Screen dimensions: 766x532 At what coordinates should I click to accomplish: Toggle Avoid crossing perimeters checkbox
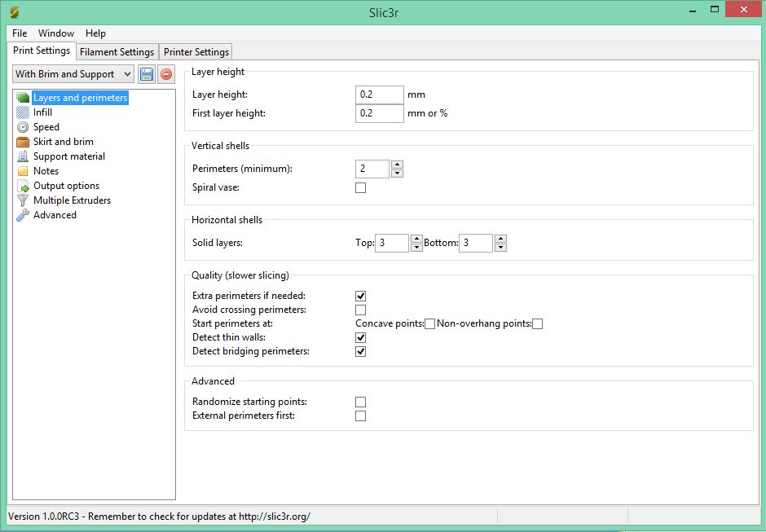[361, 310]
